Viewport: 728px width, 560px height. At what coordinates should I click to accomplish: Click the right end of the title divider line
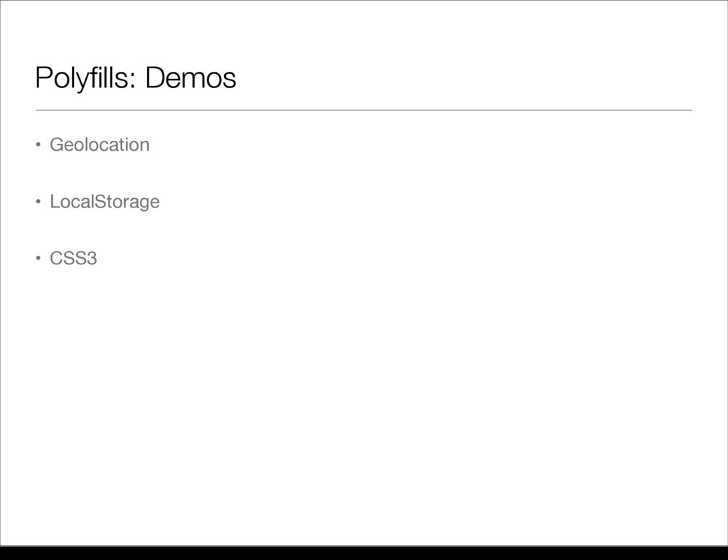click(x=688, y=111)
